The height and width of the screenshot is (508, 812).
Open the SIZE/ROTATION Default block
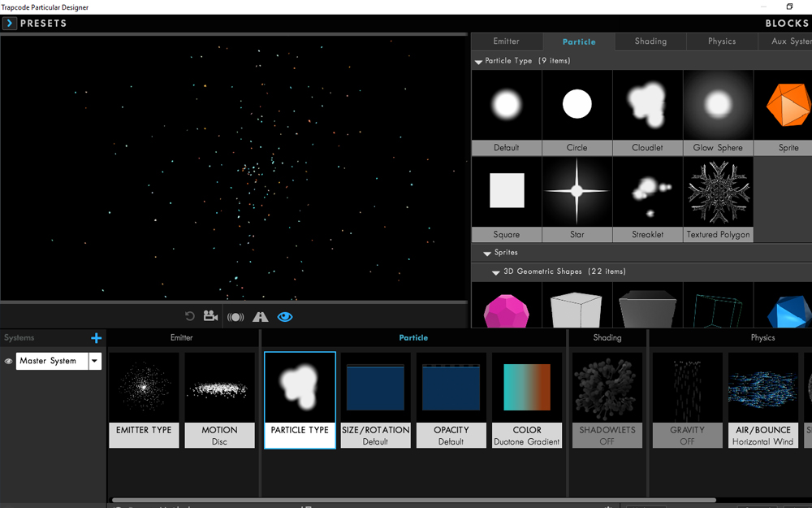click(x=375, y=400)
